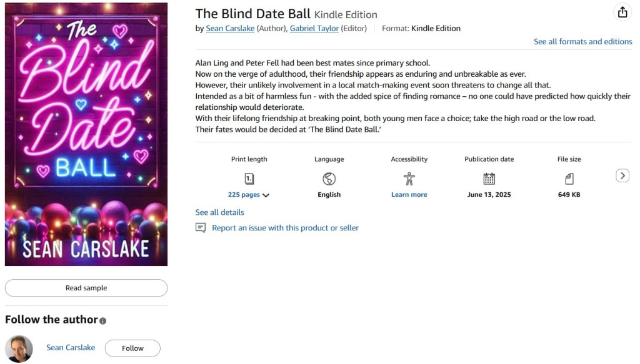The height and width of the screenshot is (364, 640).
Task: Click the accessibility figure icon
Action: tap(409, 179)
